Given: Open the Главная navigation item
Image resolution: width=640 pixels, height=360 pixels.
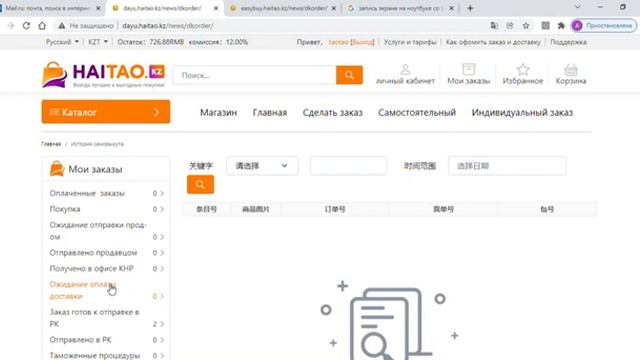Looking at the screenshot, I should (x=270, y=113).
